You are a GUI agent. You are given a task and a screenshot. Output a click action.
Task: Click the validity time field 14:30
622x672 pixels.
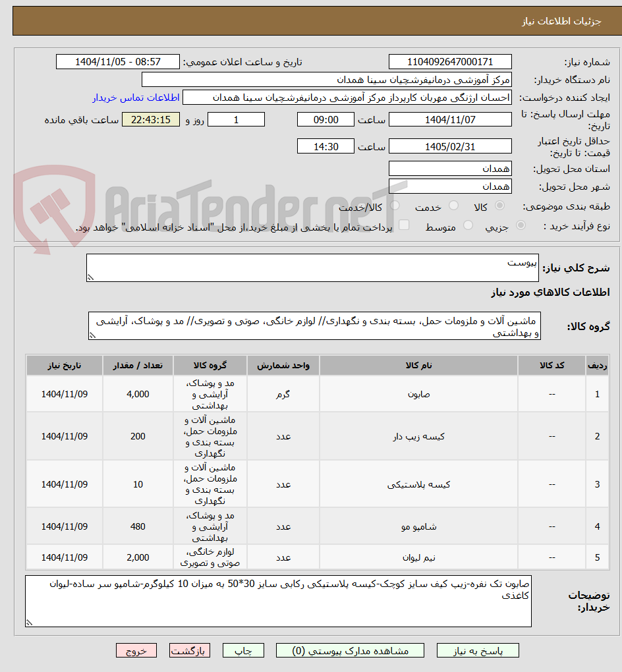[325, 146]
